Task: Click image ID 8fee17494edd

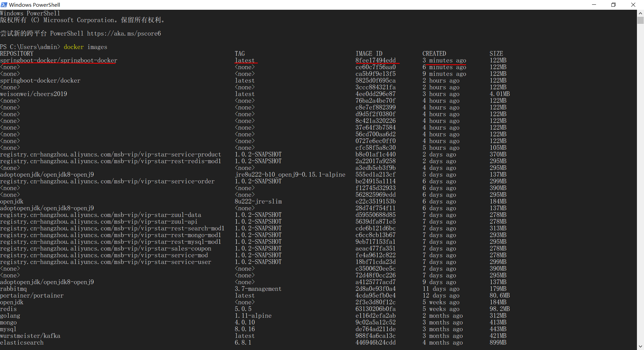Action: (x=376, y=60)
